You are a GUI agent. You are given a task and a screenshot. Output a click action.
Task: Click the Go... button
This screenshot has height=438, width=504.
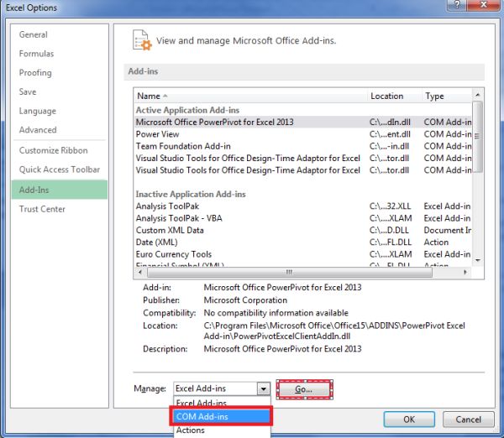[304, 389]
